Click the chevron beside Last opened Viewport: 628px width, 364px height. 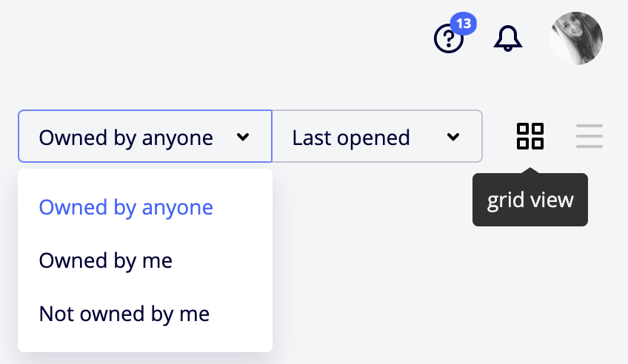pyautogui.click(x=453, y=137)
